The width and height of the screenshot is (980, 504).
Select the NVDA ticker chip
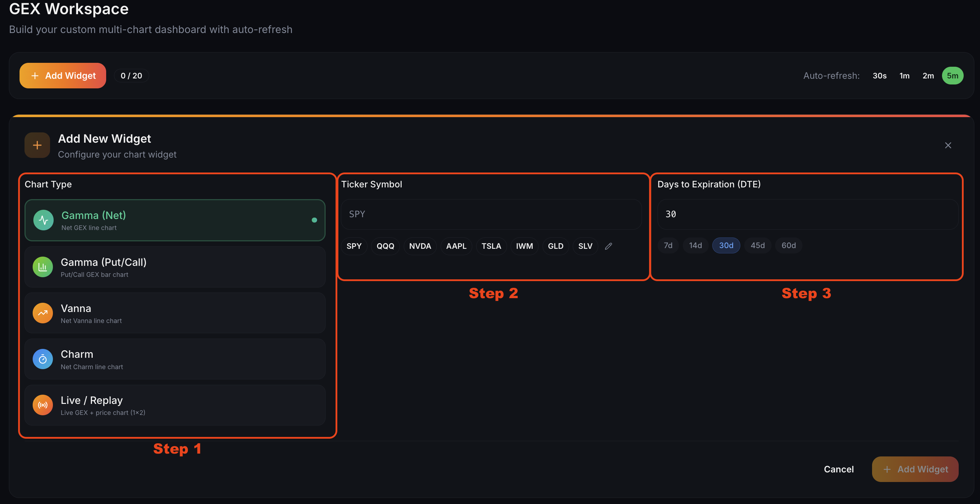tap(420, 246)
